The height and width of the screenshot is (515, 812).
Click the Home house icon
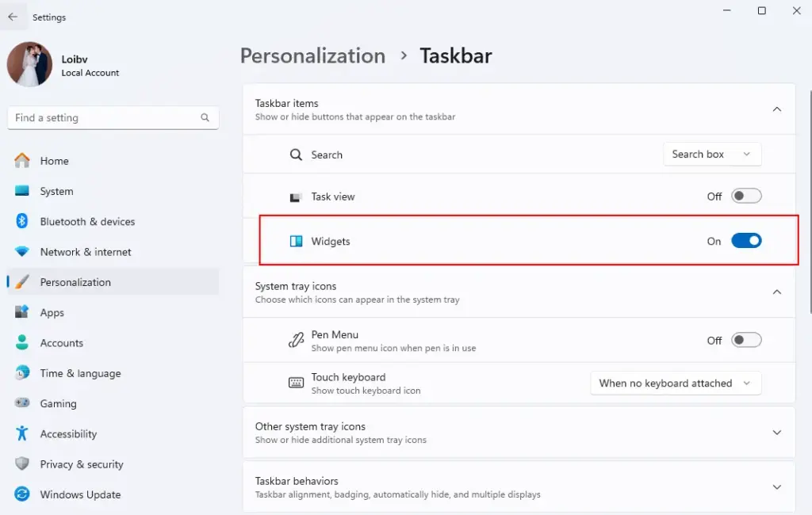point(21,161)
